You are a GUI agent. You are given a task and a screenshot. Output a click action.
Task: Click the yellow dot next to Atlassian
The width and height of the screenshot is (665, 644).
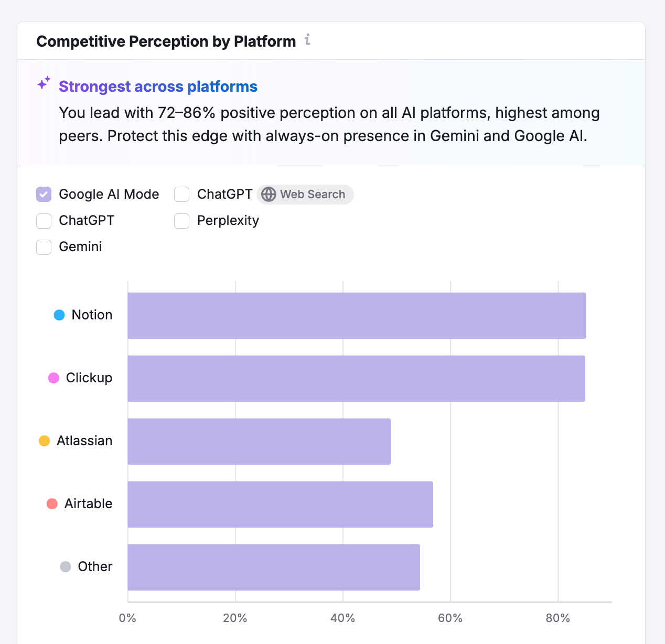coord(45,441)
